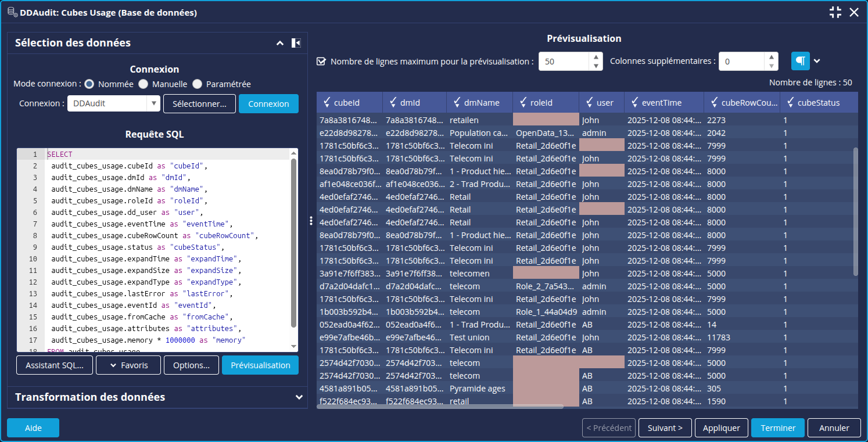The height and width of the screenshot is (442, 868).
Task: Select the Manuelle connection mode
Action: 144,84
